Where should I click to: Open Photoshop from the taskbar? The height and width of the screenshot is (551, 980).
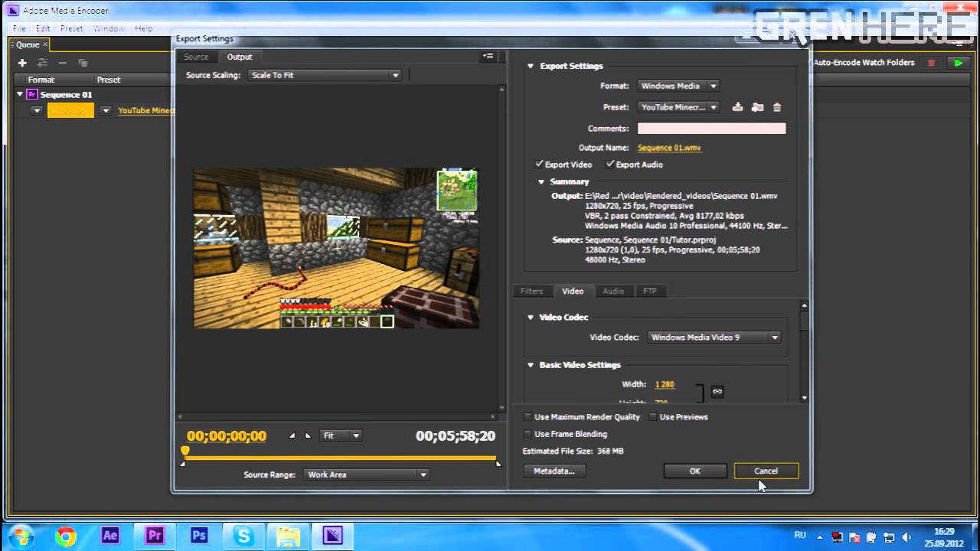199,536
